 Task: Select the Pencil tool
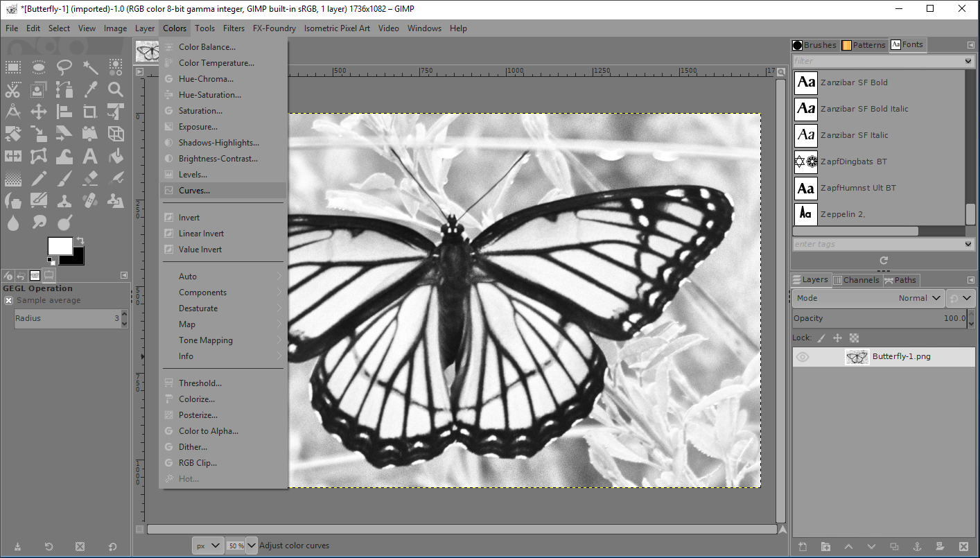point(39,178)
